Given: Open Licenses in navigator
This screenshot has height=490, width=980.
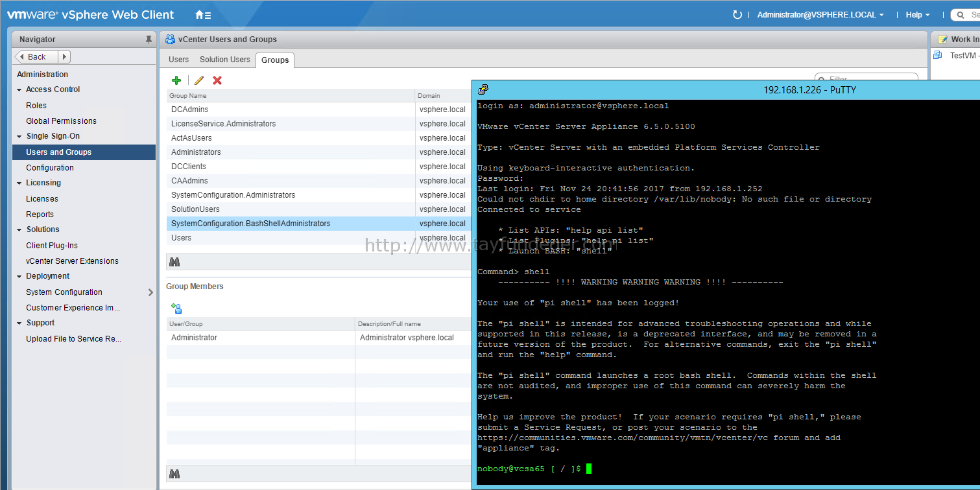Looking at the screenshot, I should point(42,199).
